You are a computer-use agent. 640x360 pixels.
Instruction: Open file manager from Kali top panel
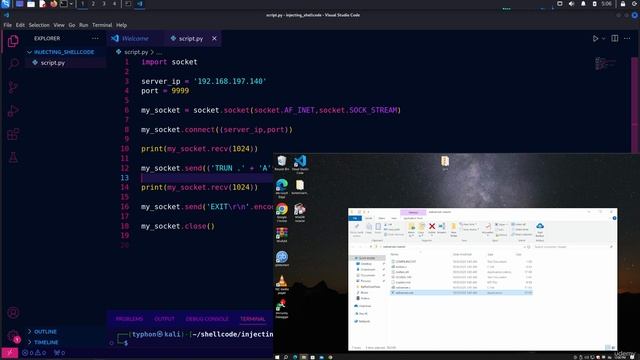click(31, 4)
